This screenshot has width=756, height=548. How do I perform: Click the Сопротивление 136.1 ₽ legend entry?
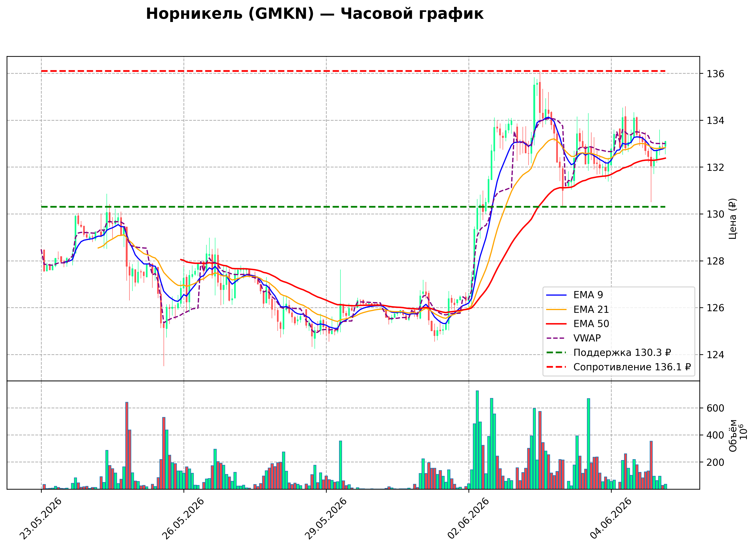(618, 367)
